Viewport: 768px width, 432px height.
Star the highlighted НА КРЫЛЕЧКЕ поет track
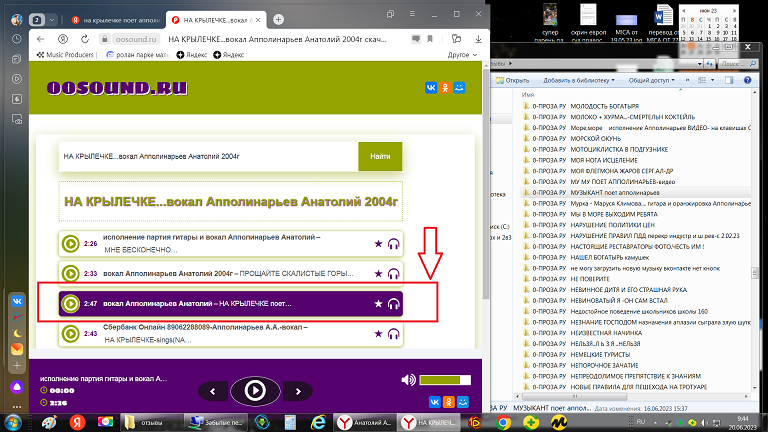click(378, 304)
